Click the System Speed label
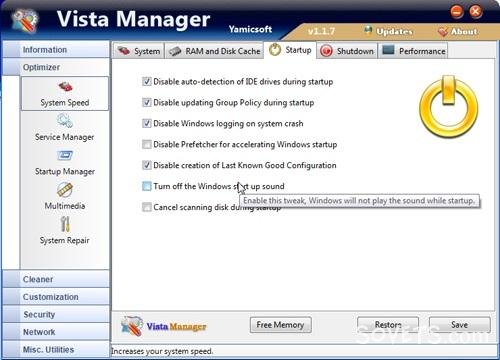The width and height of the screenshot is (500, 360). [x=65, y=102]
